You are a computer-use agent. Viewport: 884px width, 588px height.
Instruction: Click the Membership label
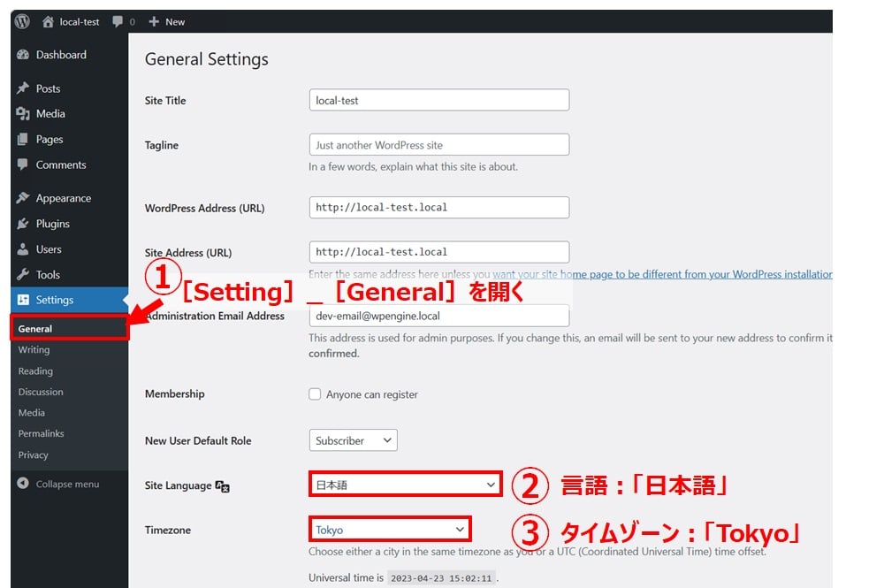click(x=175, y=393)
